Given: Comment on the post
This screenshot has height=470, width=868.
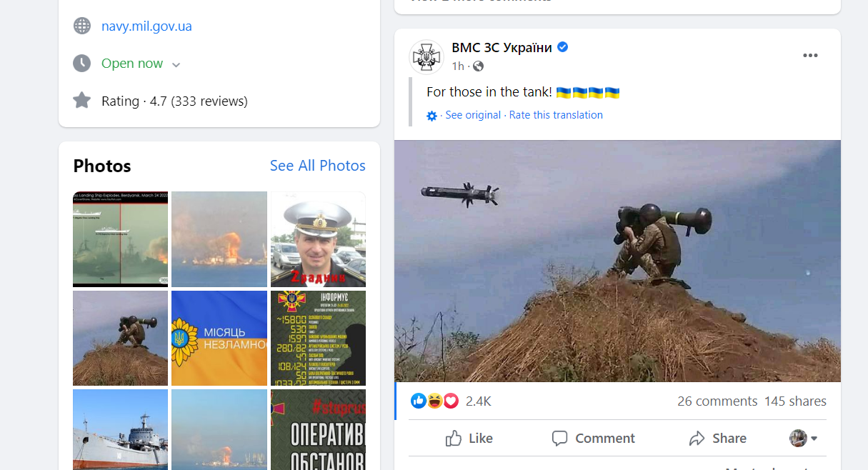Looking at the screenshot, I should pos(593,438).
